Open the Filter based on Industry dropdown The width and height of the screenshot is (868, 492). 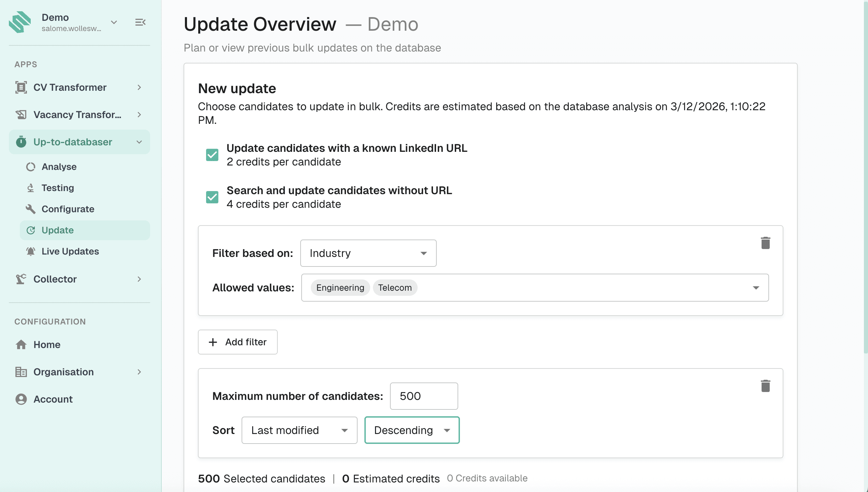pos(368,253)
